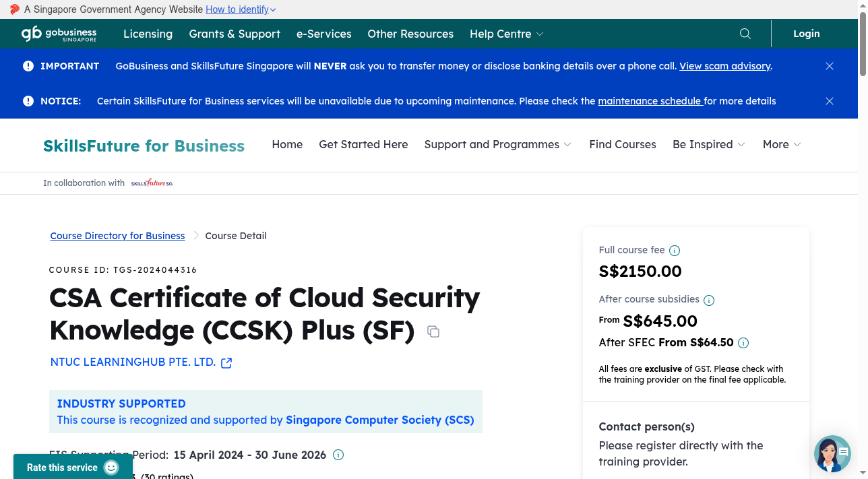Click the NOTICE alert exclamation icon
868x479 pixels.
[28, 101]
